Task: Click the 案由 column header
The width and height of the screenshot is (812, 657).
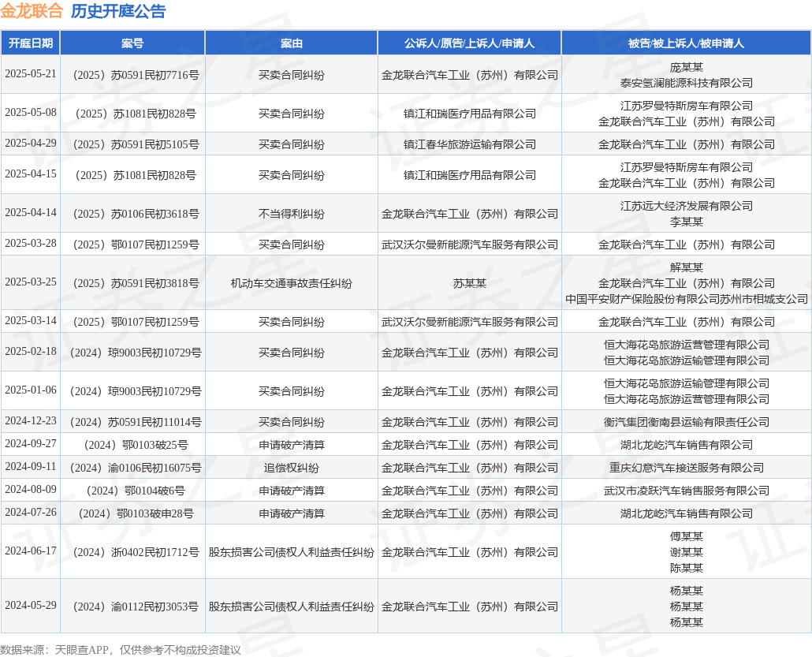Action: tap(292, 43)
